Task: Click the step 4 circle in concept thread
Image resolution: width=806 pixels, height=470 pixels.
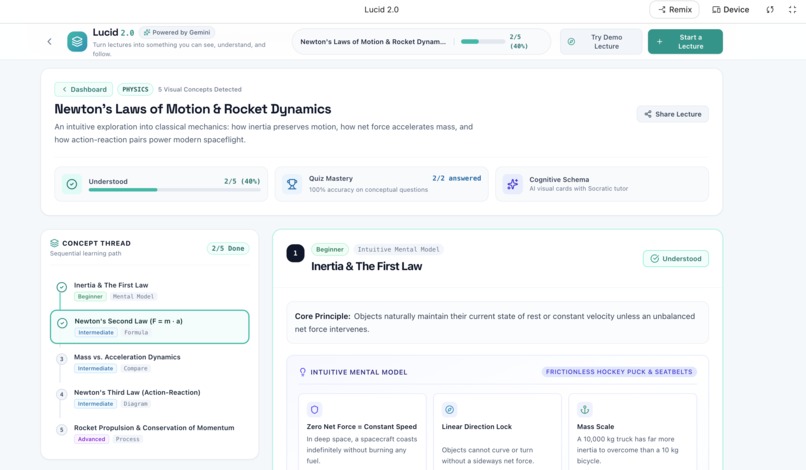Action: coord(62,394)
